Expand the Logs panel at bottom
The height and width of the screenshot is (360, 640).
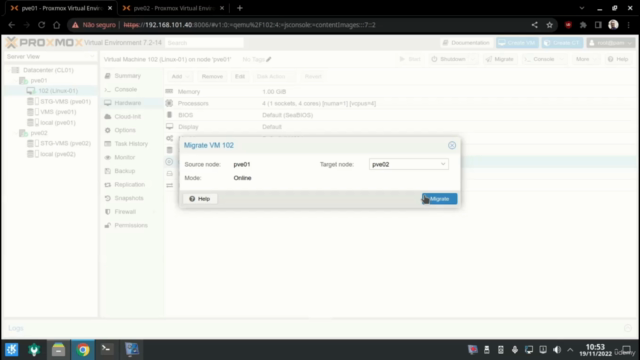coord(628,328)
